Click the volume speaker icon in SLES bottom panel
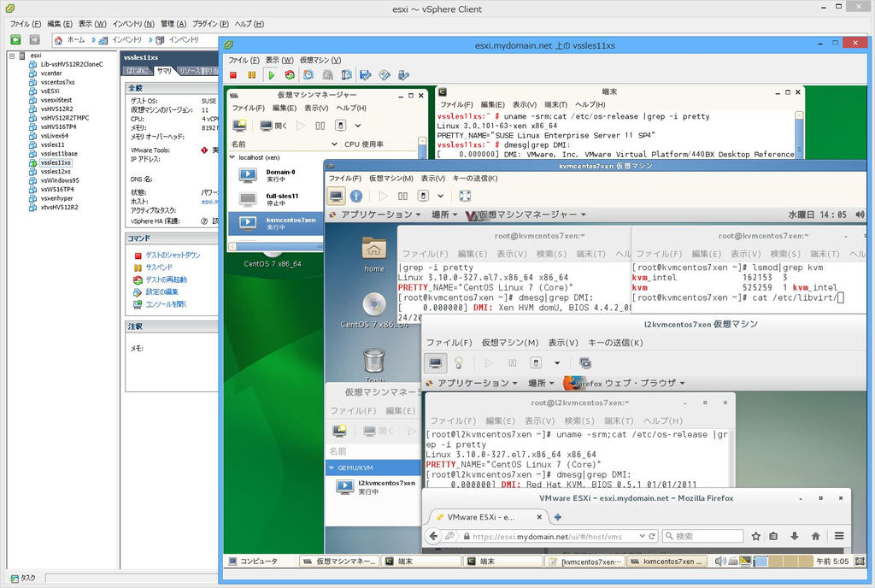875x588 pixels. [x=720, y=562]
